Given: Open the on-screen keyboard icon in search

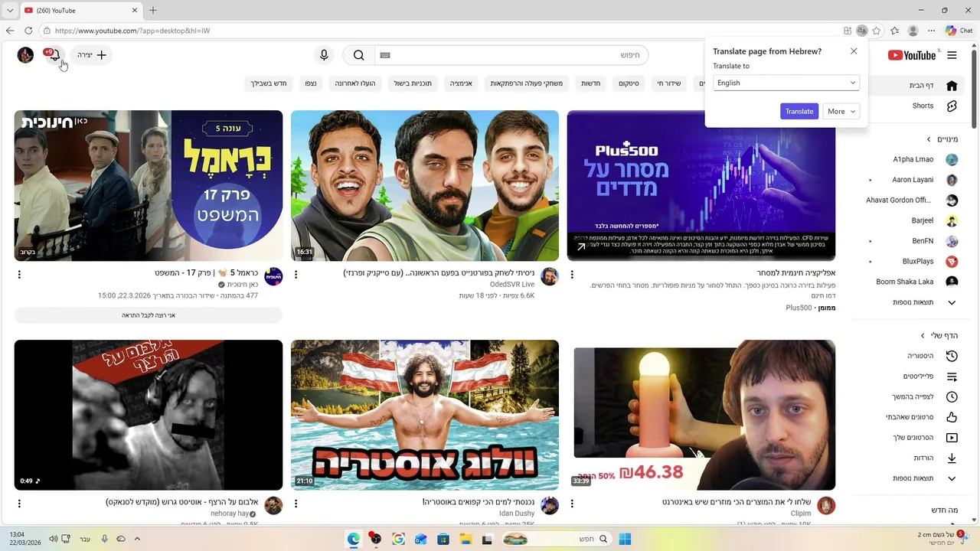Looking at the screenshot, I should pyautogui.click(x=385, y=55).
